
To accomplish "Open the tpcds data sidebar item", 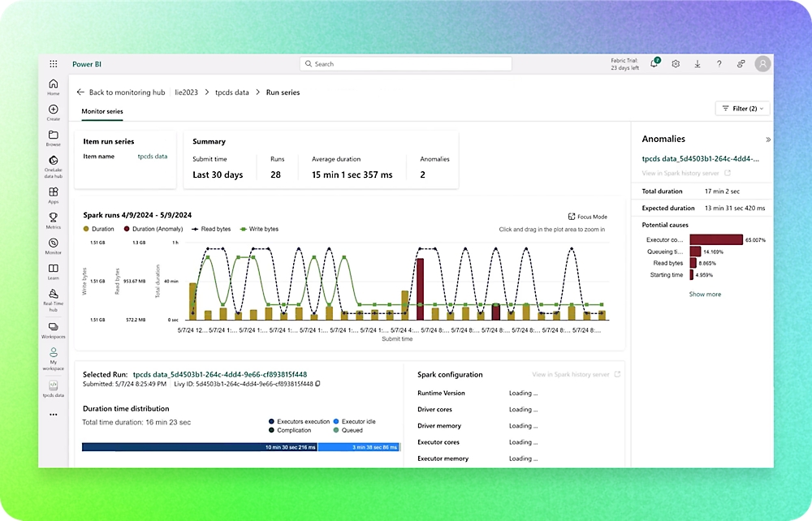I will (x=54, y=388).
